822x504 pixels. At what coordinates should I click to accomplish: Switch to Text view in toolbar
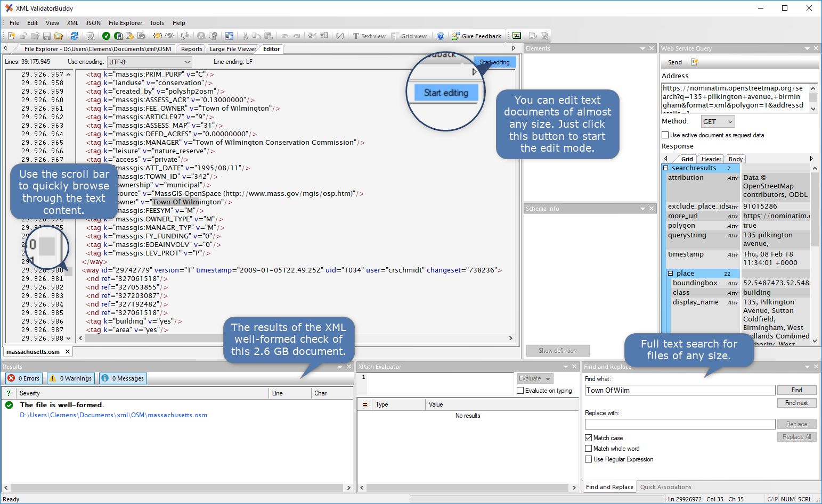tap(369, 36)
